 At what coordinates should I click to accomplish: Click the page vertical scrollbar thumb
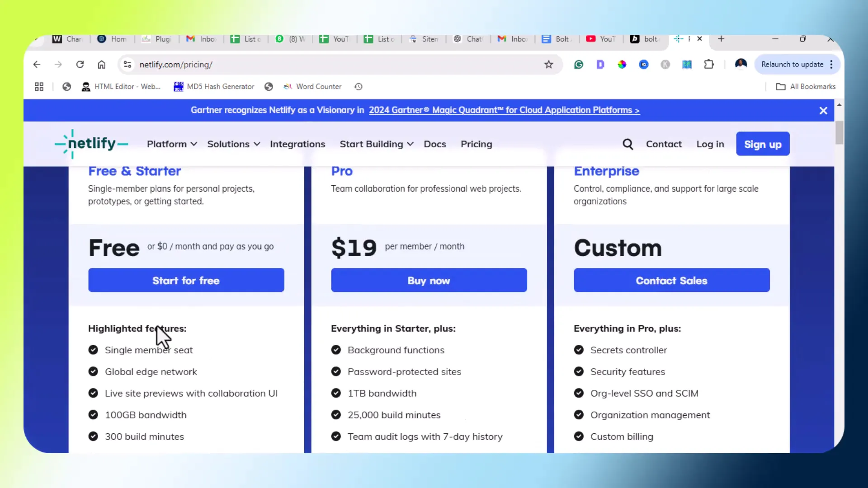click(x=840, y=132)
